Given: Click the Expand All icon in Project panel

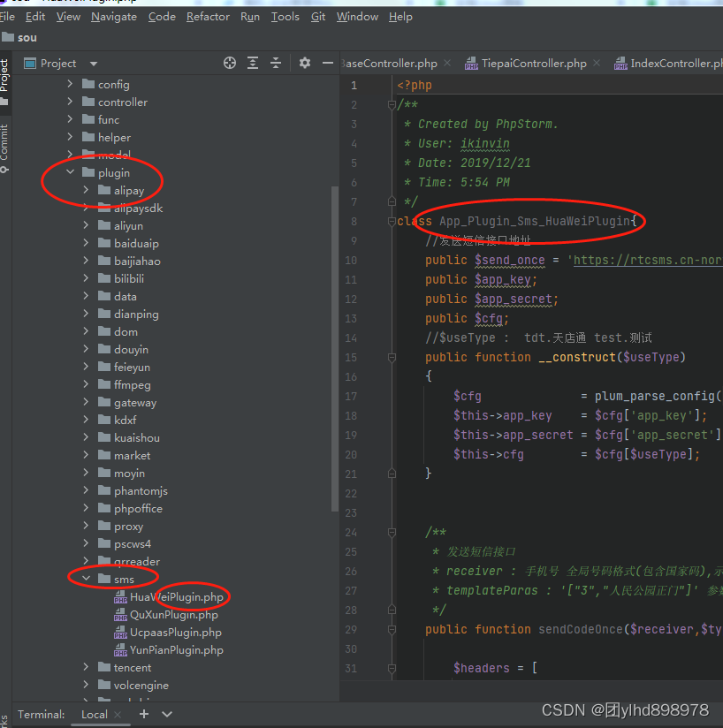Looking at the screenshot, I should pyautogui.click(x=253, y=63).
